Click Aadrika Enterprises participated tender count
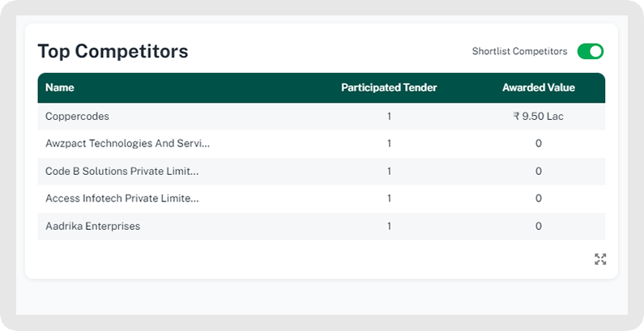644x331 pixels. tap(389, 227)
